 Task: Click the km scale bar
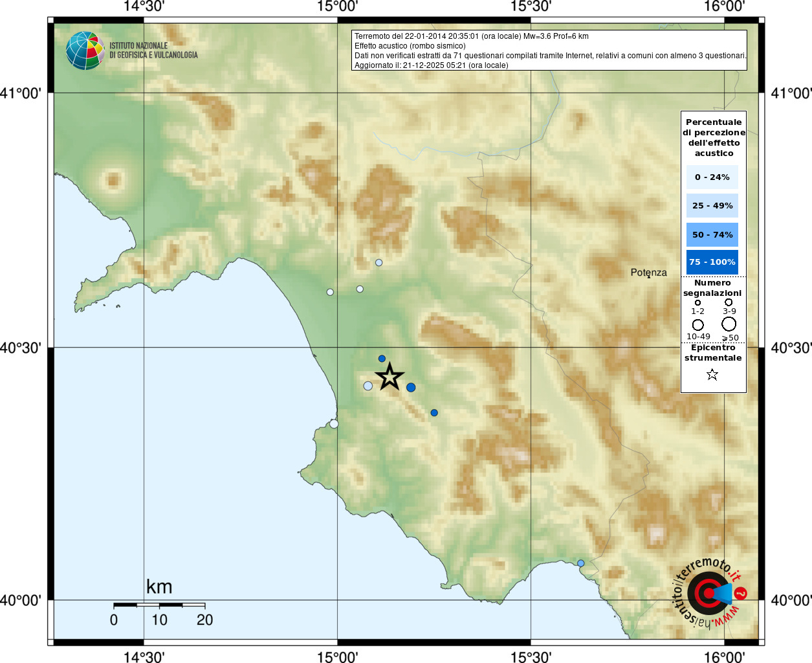coord(159,605)
